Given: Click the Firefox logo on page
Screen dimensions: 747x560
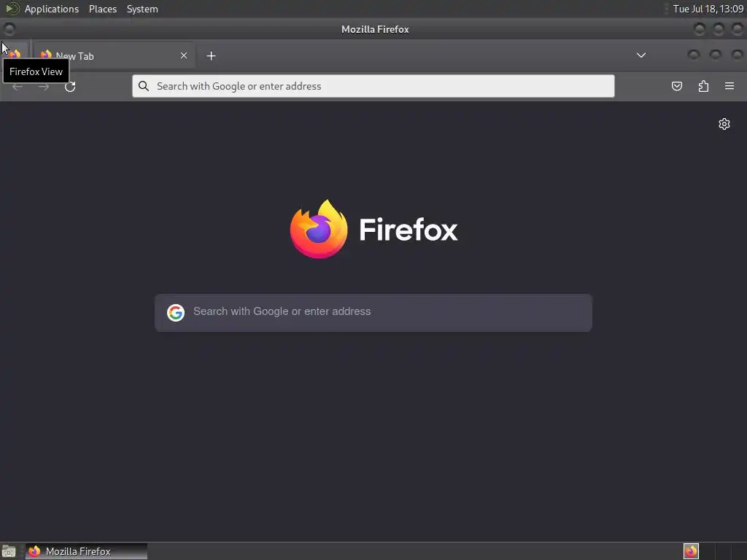Looking at the screenshot, I should point(373,229).
